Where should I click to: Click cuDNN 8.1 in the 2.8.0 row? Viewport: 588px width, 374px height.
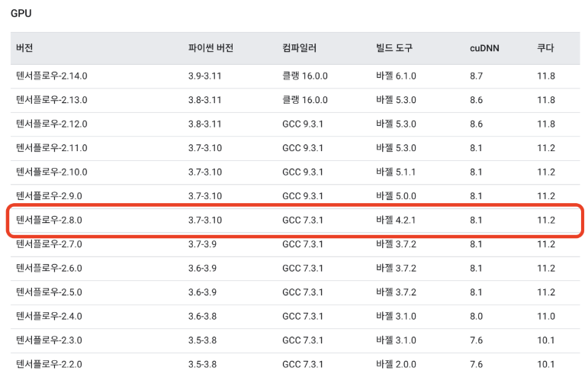(x=476, y=220)
